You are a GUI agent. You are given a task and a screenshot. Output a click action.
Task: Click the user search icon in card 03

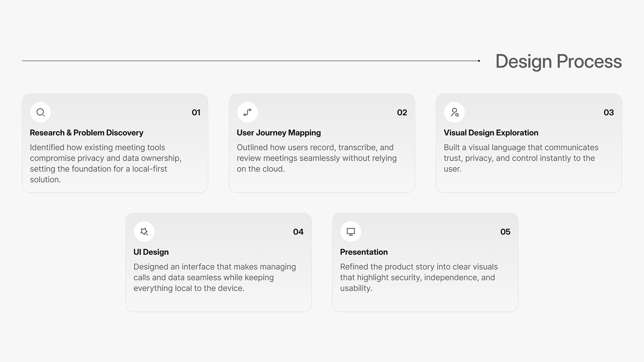coord(454,112)
